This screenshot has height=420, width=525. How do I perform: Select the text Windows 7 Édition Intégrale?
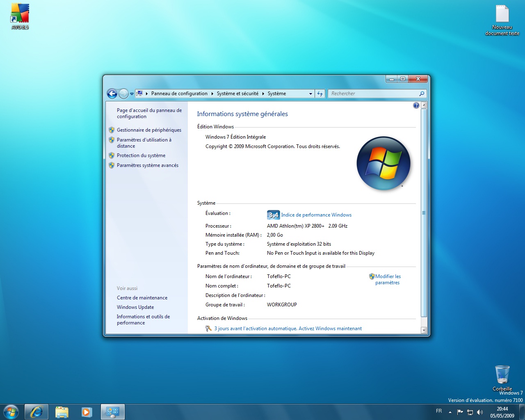[x=235, y=137]
